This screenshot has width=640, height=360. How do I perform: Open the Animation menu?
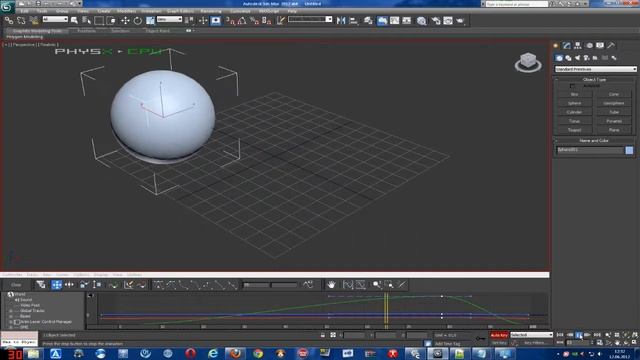point(151,11)
